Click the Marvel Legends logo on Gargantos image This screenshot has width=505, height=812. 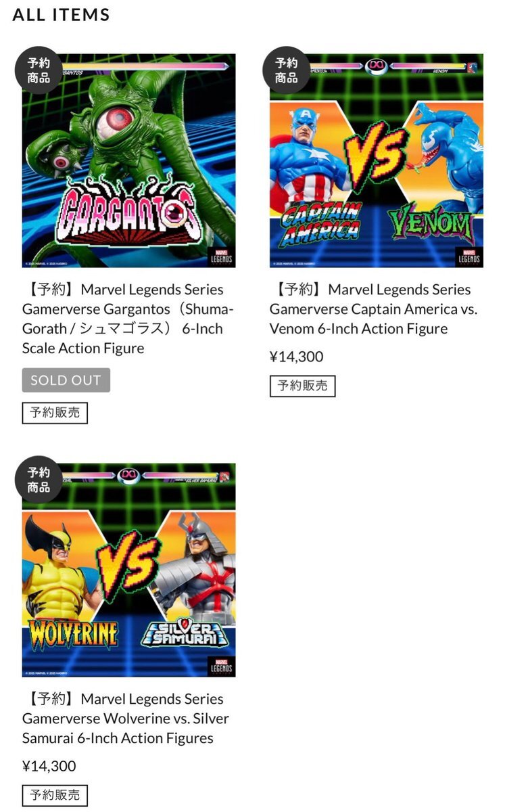[222, 255]
